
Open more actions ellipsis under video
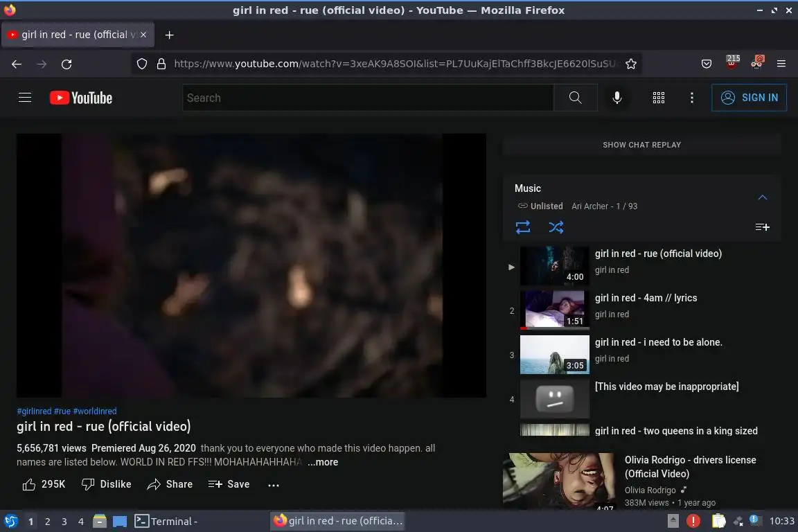click(x=274, y=485)
